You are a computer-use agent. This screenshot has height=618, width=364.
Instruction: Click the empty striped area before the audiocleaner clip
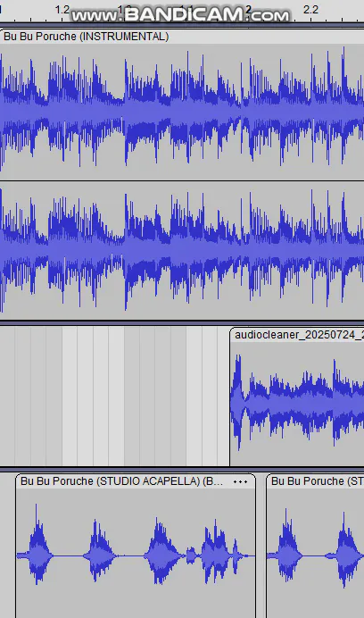(114, 396)
